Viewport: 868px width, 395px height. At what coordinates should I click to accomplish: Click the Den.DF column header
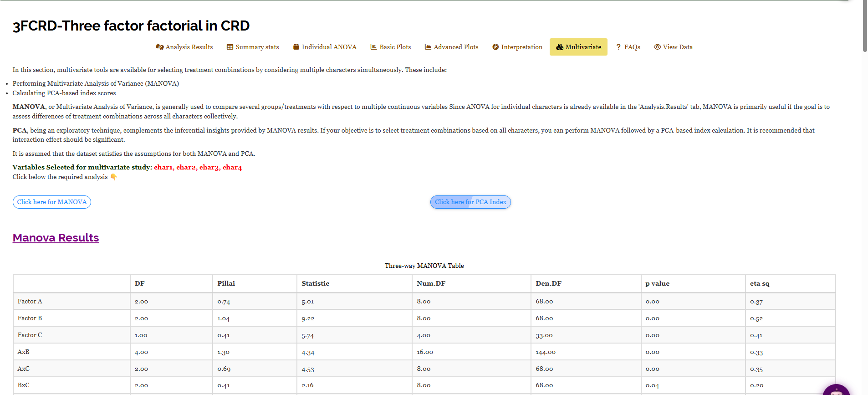tap(586, 283)
